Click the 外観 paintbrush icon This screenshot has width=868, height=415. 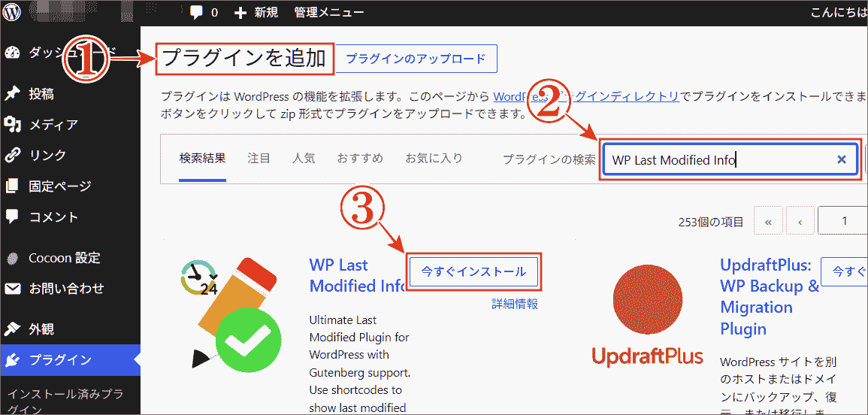(12, 330)
